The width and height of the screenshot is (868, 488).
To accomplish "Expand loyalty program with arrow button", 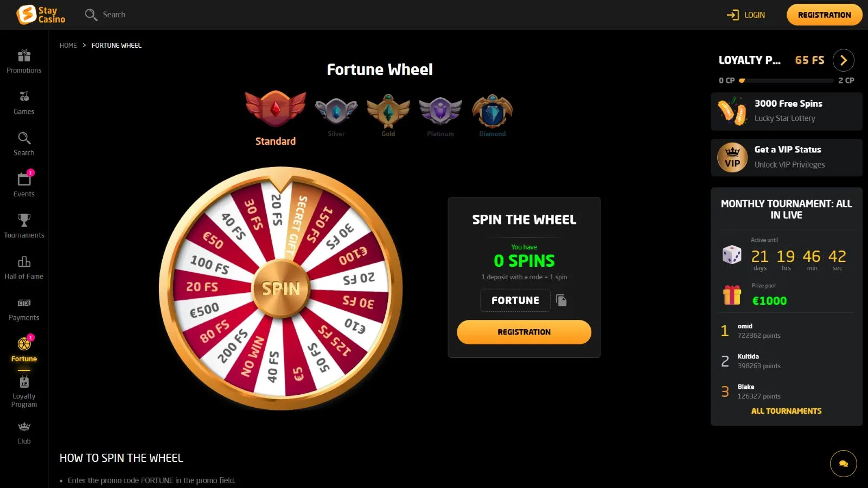I will 844,60.
